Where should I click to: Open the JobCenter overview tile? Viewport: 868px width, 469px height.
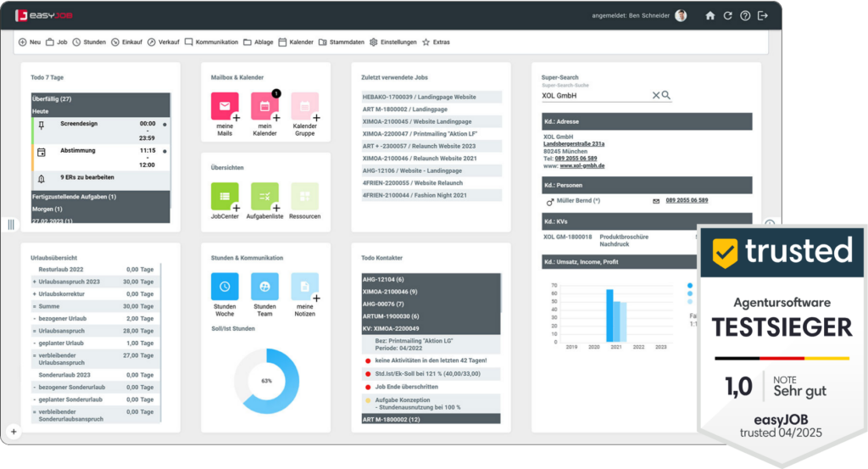tap(224, 196)
